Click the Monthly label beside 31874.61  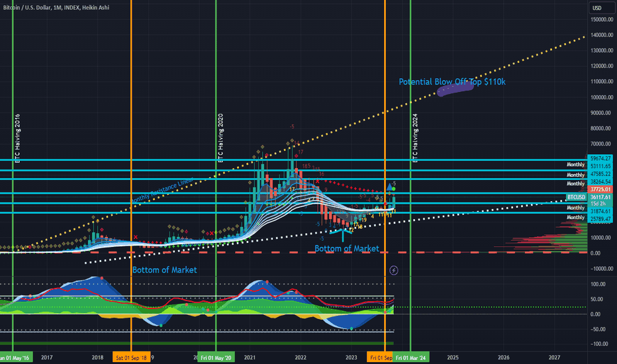point(576,207)
